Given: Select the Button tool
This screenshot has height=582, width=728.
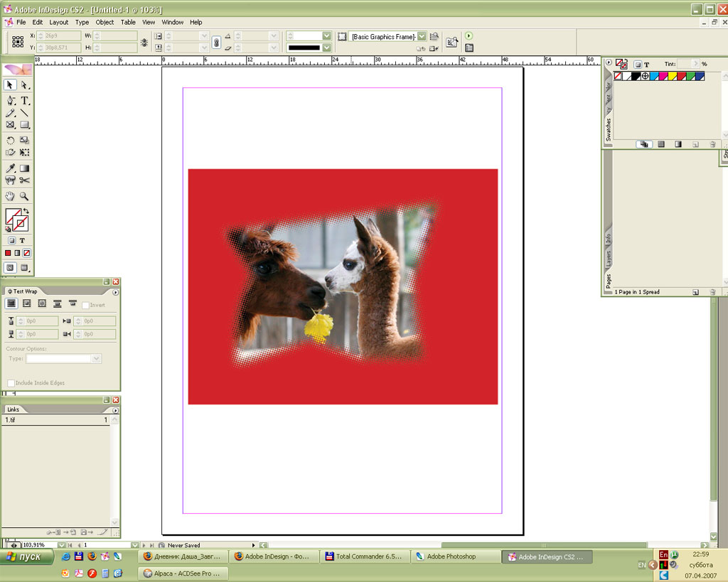Looking at the screenshot, I should pos(10,180).
